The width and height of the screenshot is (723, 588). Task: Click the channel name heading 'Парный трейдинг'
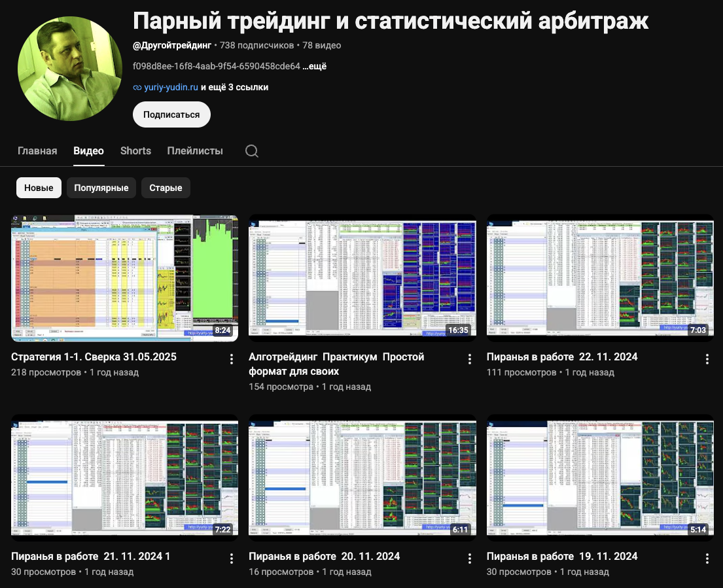(391, 21)
